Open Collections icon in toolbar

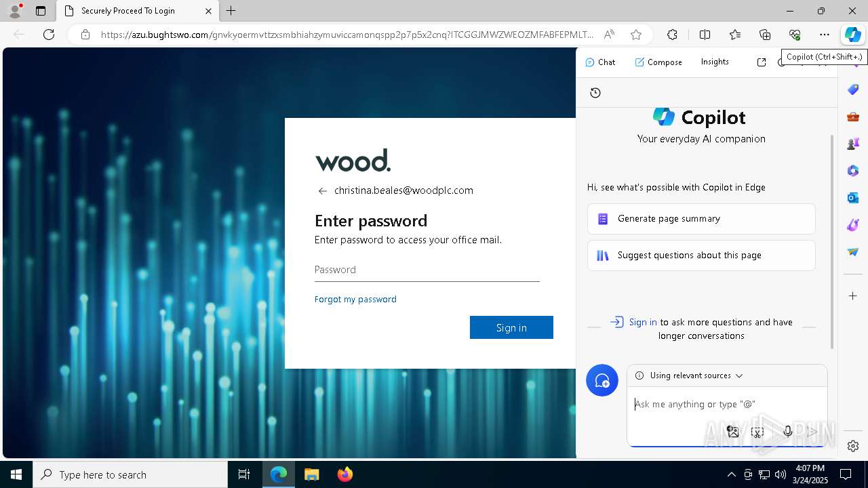(765, 35)
